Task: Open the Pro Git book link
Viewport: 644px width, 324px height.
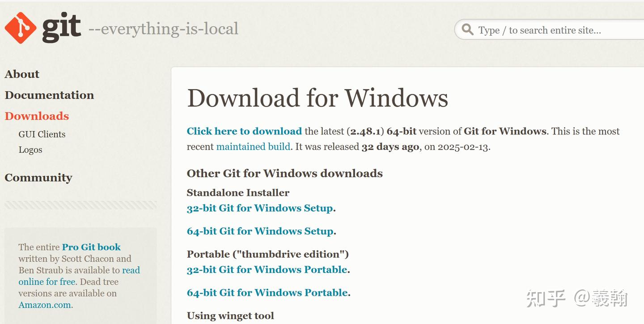Action: [91, 247]
